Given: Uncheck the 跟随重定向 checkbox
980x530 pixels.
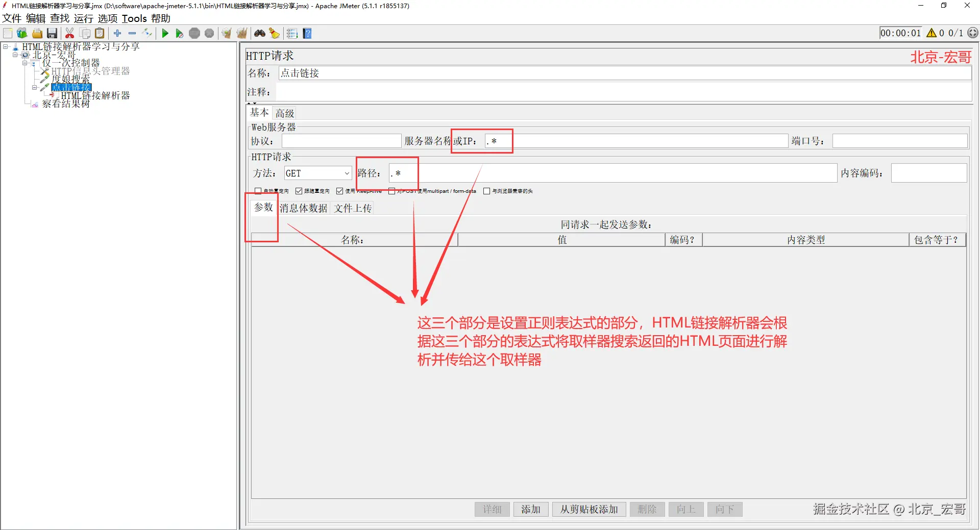Looking at the screenshot, I should 299,191.
